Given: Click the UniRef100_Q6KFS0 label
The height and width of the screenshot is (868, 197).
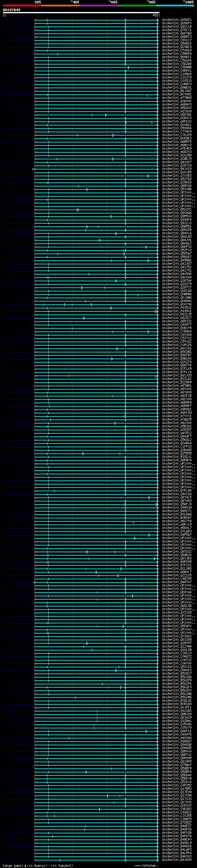Looking at the screenshot, I should pos(177,247).
